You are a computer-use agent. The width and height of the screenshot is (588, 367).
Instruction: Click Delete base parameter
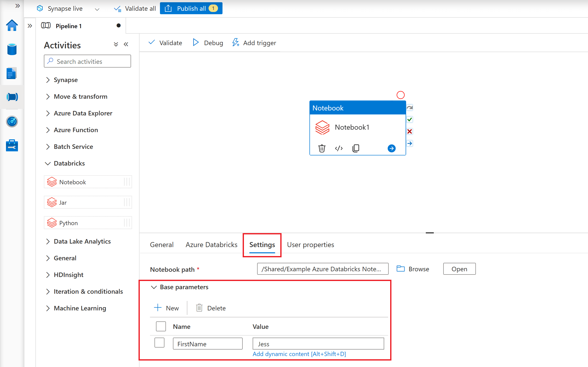(x=211, y=308)
